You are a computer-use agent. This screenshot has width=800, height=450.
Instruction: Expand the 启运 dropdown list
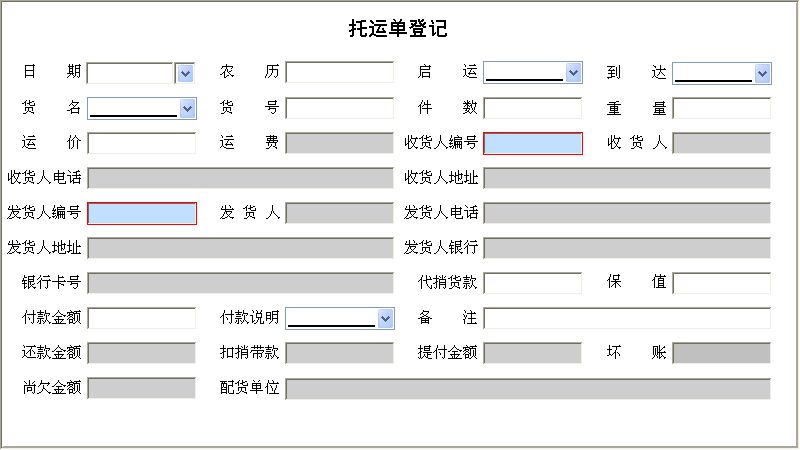(x=573, y=72)
